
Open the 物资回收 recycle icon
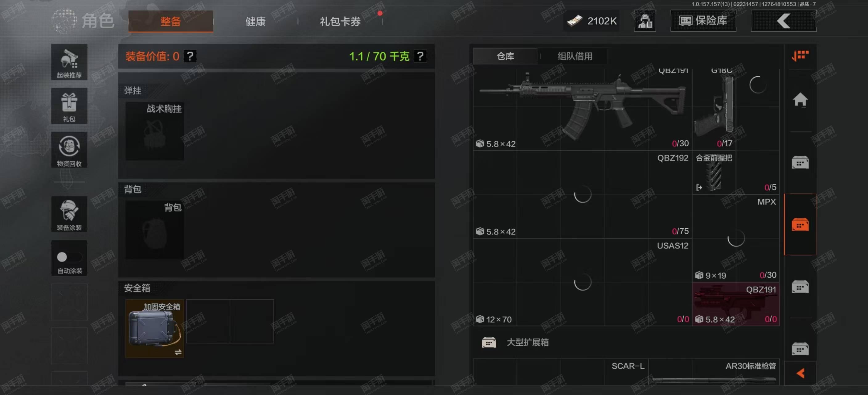(69, 150)
